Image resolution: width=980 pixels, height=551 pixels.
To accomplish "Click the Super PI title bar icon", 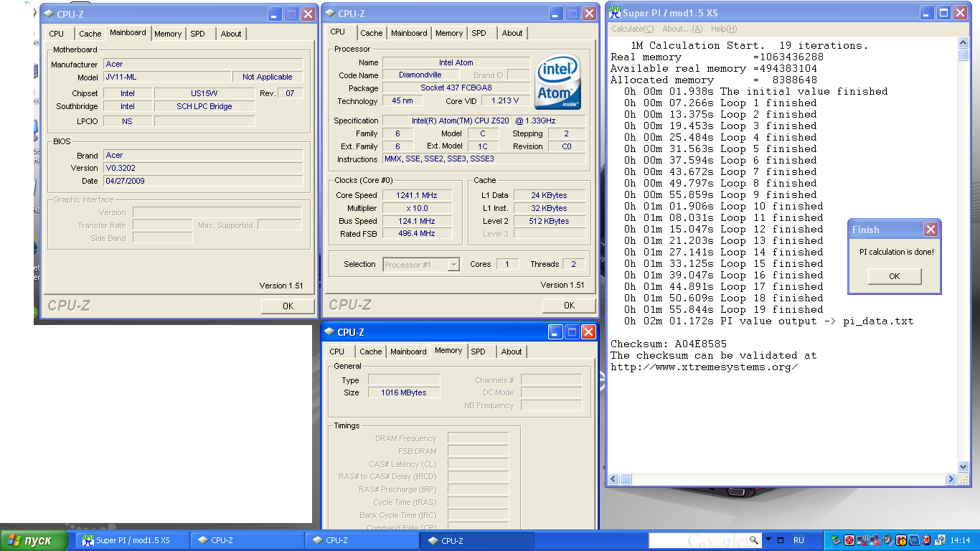I will [x=614, y=13].
